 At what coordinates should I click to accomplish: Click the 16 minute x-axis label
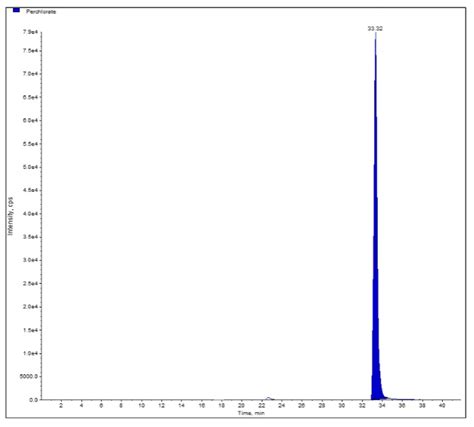coord(202,406)
